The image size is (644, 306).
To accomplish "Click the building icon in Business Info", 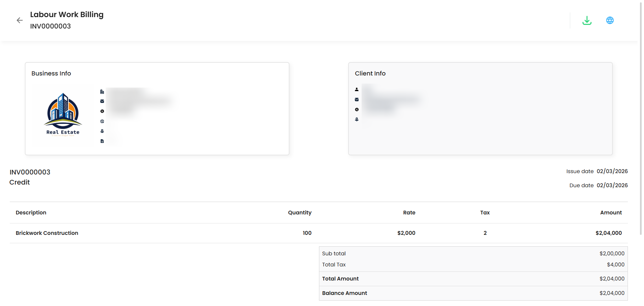I will (102, 92).
